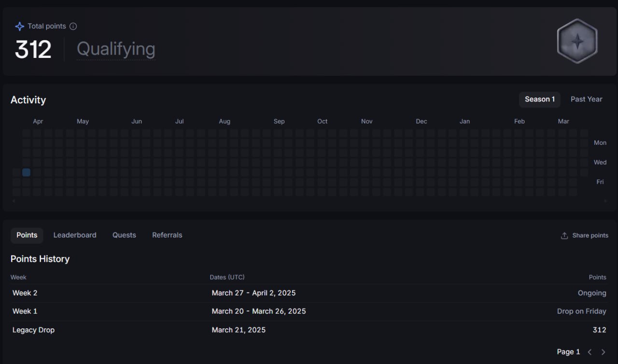The width and height of the screenshot is (618, 364).
Task: Click Share points button
Action: click(x=584, y=236)
